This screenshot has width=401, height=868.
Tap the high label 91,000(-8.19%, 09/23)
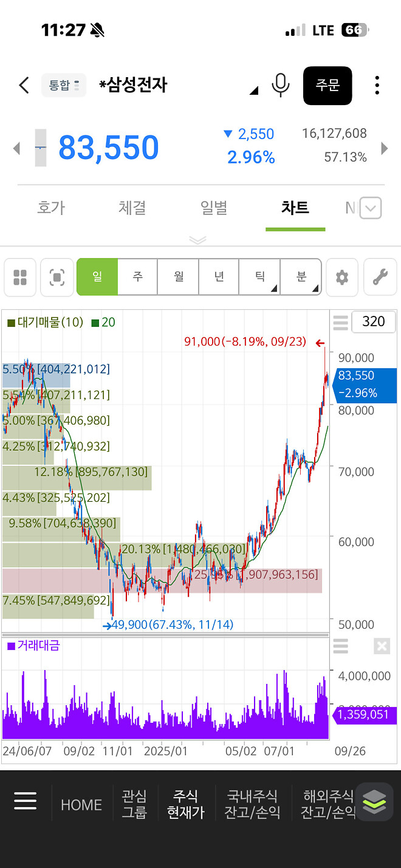tap(245, 342)
